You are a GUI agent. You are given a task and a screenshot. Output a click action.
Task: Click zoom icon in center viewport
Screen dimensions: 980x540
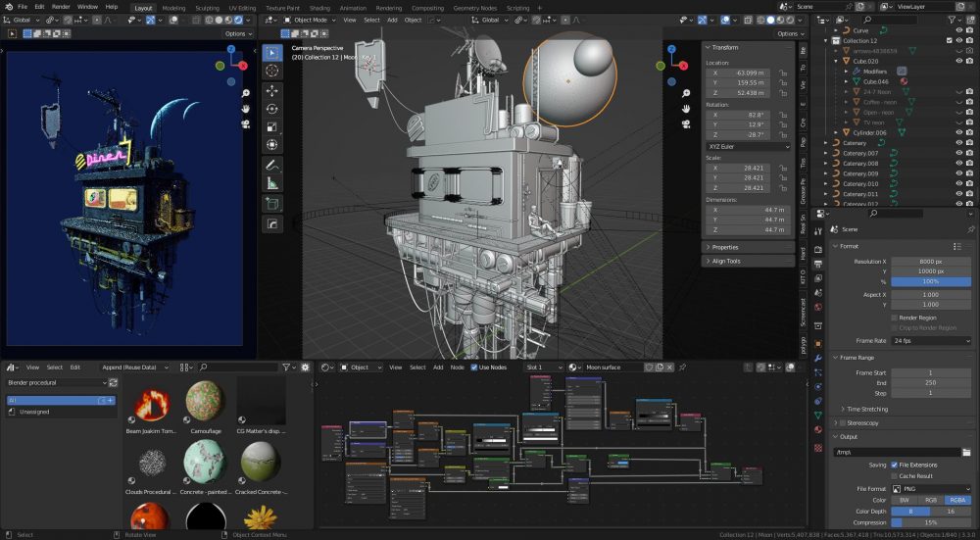(x=686, y=93)
